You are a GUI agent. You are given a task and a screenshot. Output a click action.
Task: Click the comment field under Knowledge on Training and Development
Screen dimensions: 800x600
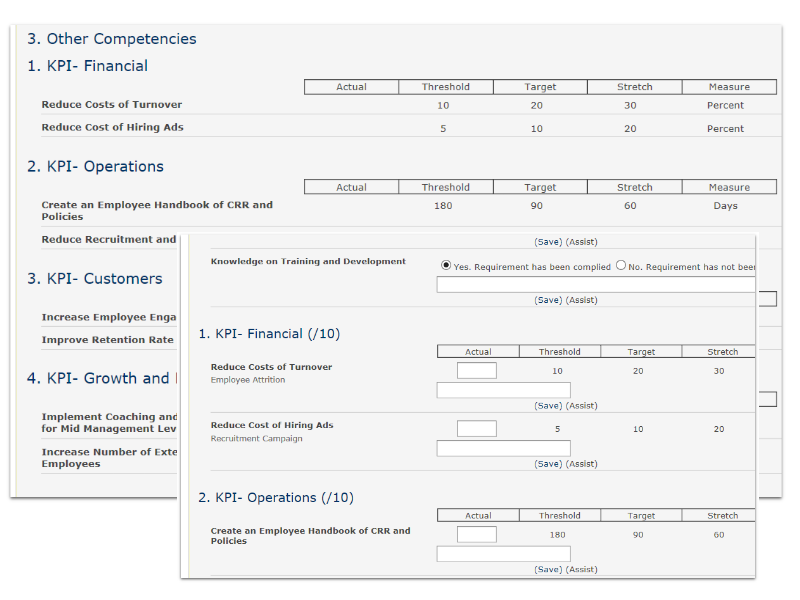[x=596, y=285]
